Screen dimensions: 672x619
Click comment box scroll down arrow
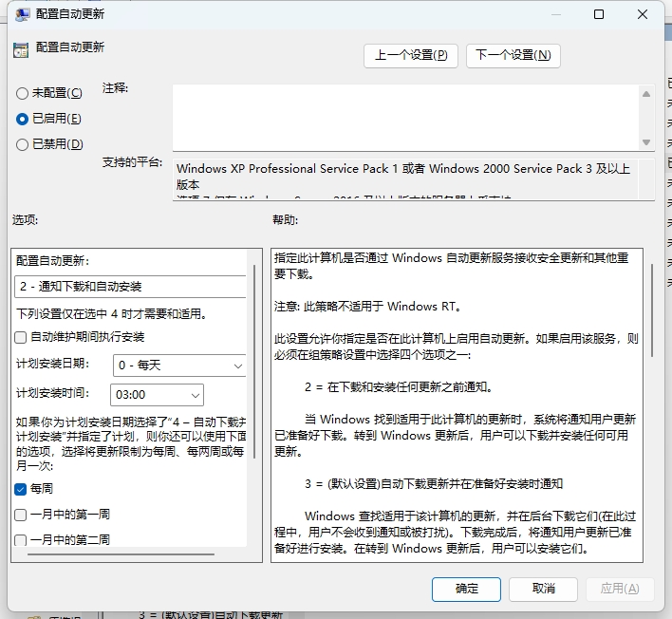click(x=646, y=142)
